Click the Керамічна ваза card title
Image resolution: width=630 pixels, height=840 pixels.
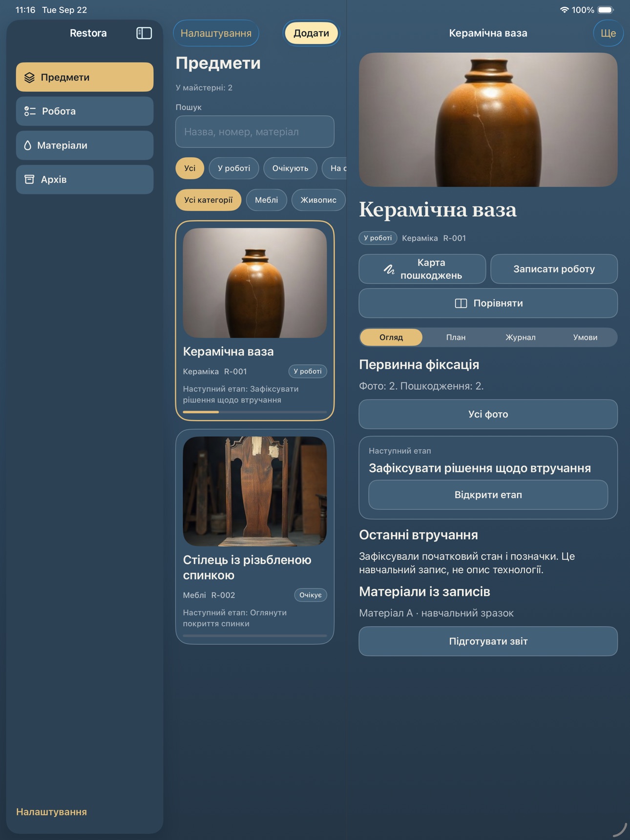[228, 352]
